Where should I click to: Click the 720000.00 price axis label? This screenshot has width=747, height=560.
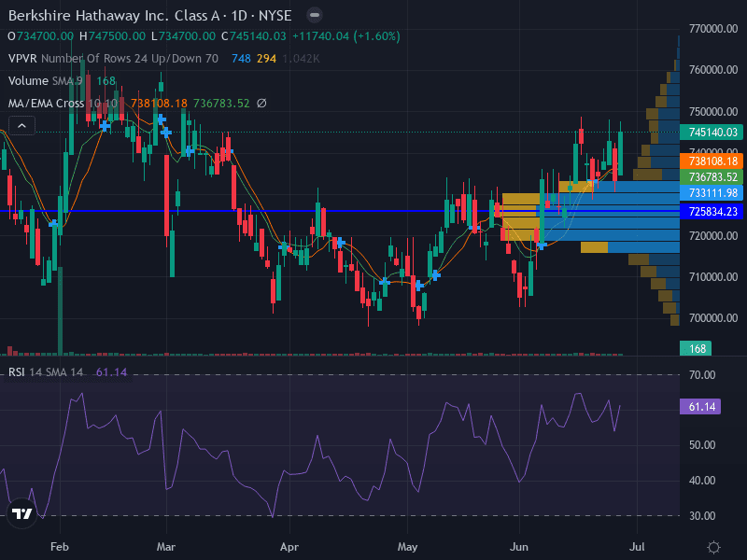(713, 236)
